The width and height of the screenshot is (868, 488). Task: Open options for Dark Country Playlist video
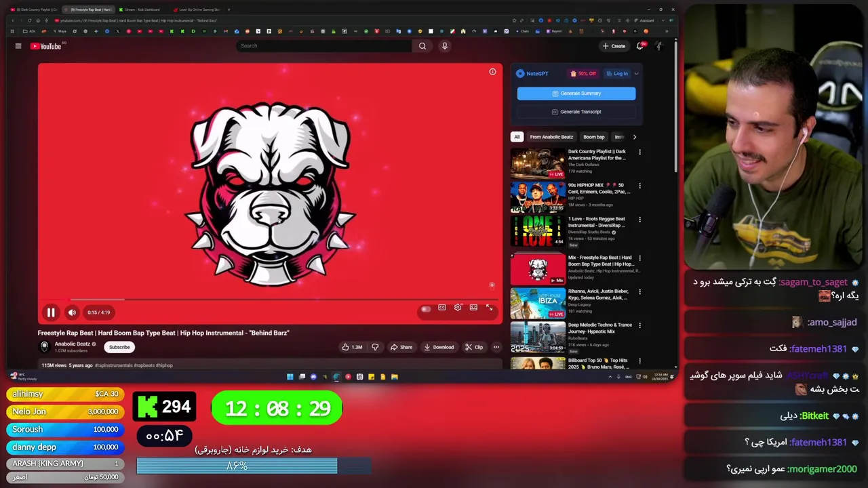coord(639,152)
